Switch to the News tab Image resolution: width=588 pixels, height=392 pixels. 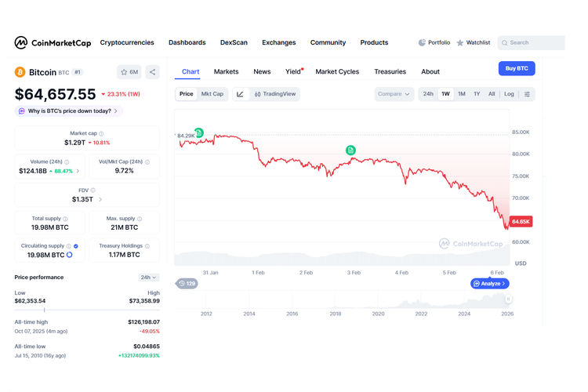(x=262, y=71)
